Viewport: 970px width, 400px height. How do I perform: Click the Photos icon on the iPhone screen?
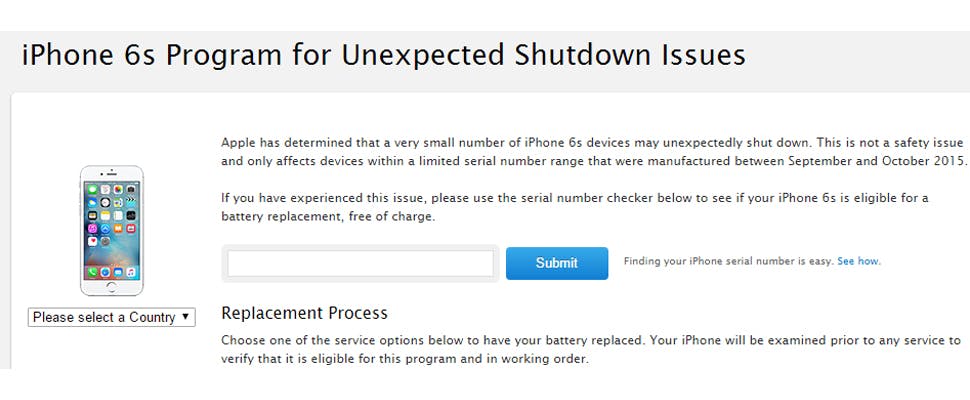[118, 188]
